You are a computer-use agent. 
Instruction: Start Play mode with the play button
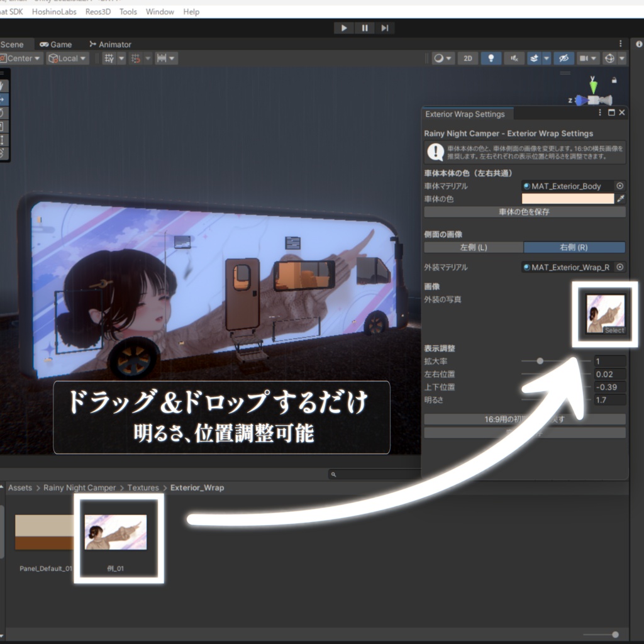pos(344,28)
